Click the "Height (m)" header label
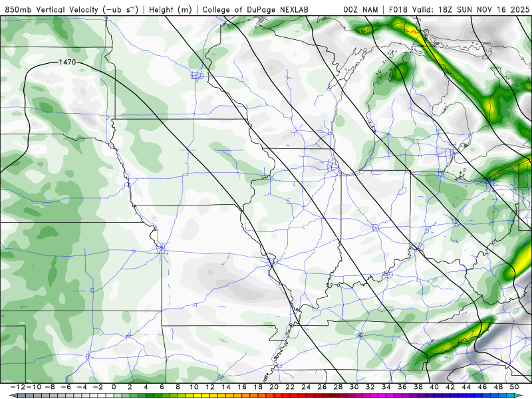Viewport: 532px width, 399px height. [170, 9]
